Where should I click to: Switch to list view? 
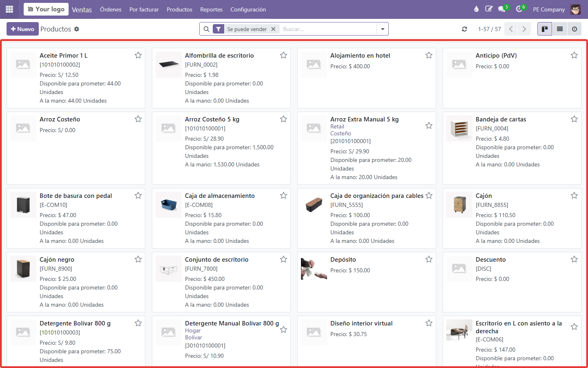click(560, 29)
